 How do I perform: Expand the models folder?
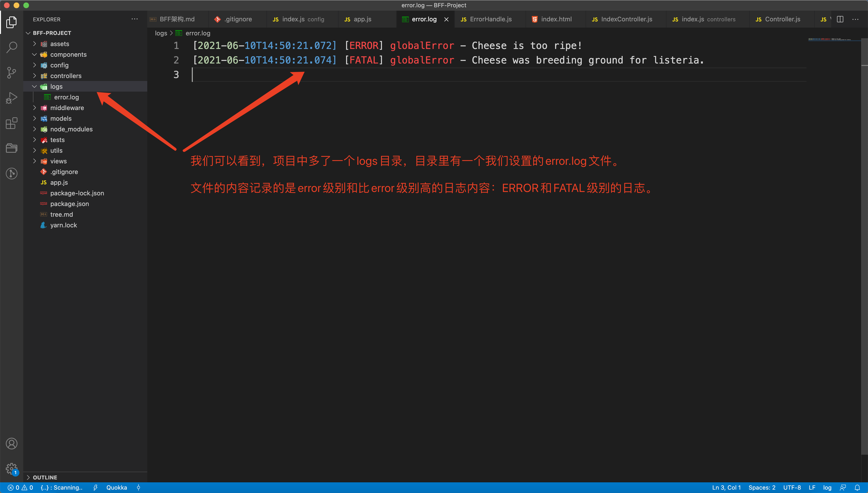pos(85,119)
